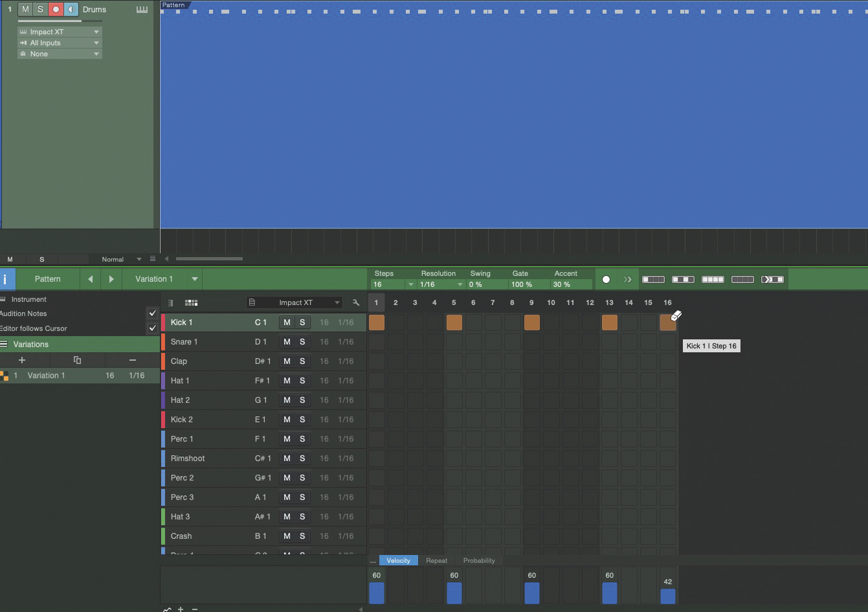Image resolution: width=868 pixels, height=612 pixels.
Task: Click the step record circle button
Action: click(606, 280)
